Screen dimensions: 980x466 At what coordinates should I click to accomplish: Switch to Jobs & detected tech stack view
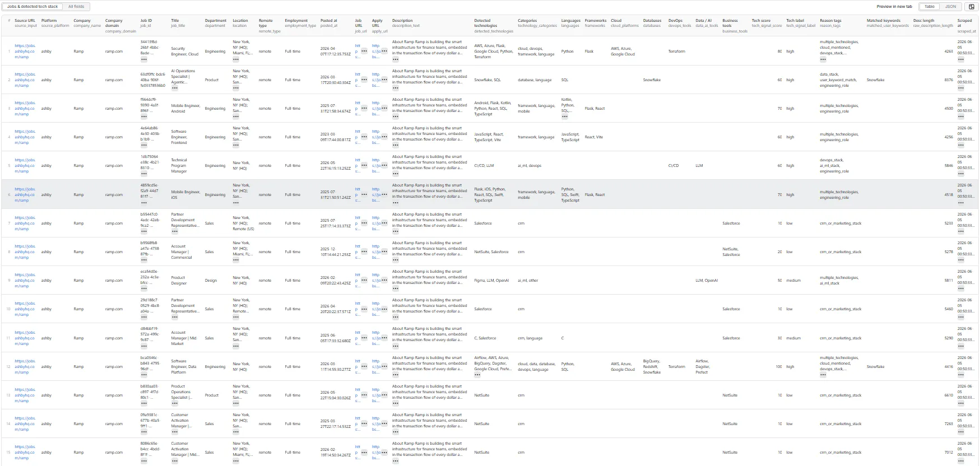(32, 7)
